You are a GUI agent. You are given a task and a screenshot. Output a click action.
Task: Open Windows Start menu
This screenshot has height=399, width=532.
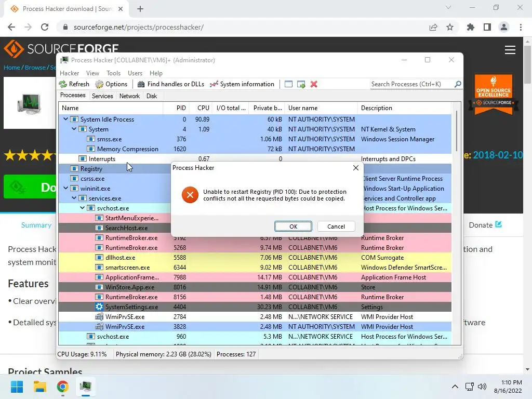tap(17, 387)
